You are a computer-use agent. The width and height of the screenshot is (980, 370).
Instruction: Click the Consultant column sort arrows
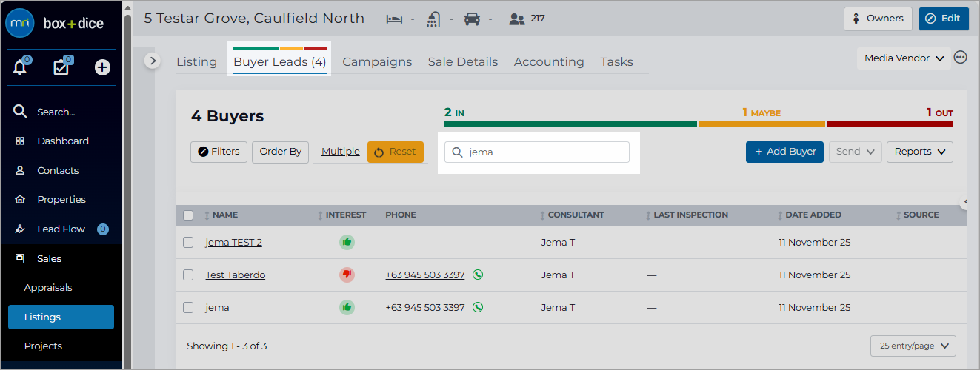point(543,215)
